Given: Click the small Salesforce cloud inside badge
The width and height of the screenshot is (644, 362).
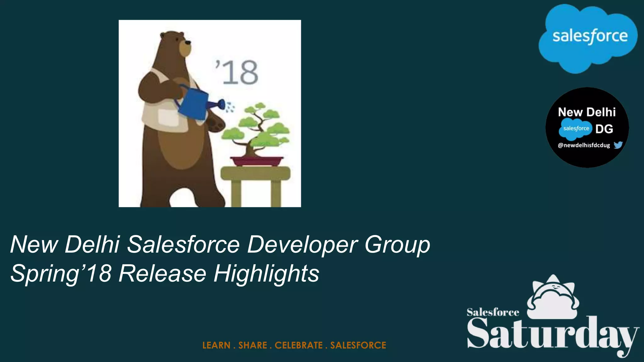Looking at the screenshot, I should click(575, 129).
